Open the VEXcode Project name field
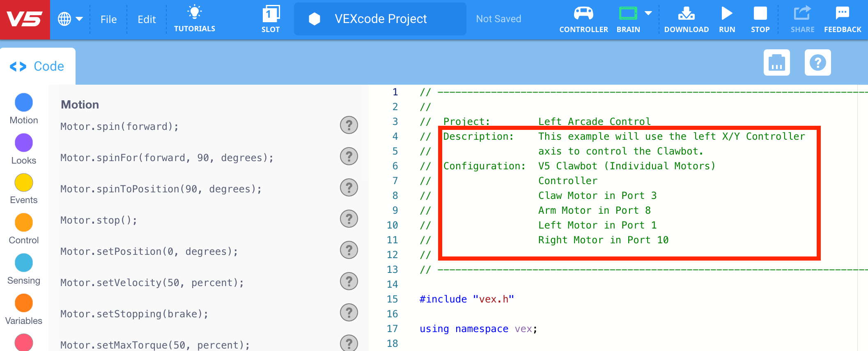Image resolution: width=868 pixels, height=351 pixels. coord(380,18)
